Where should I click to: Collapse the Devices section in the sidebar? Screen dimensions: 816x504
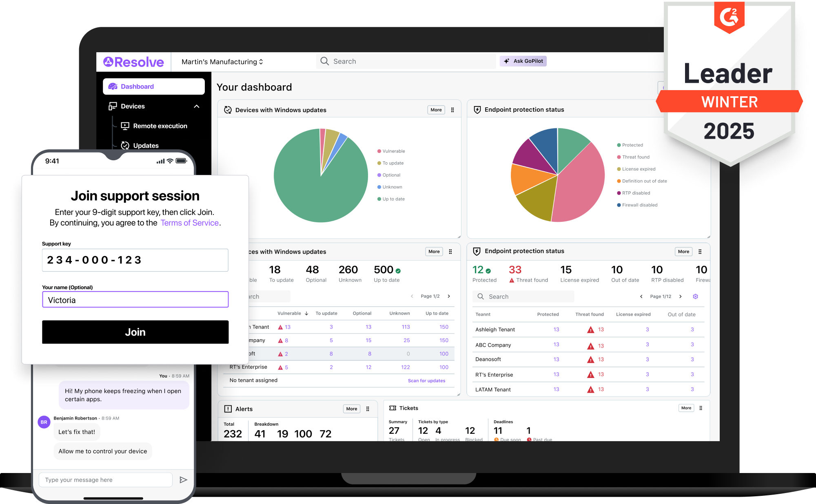pyautogui.click(x=197, y=106)
